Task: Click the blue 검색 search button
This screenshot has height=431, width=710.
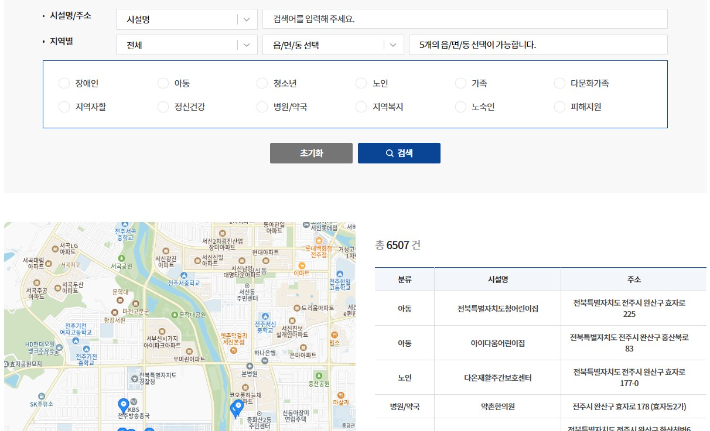Action: pyautogui.click(x=399, y=153)
